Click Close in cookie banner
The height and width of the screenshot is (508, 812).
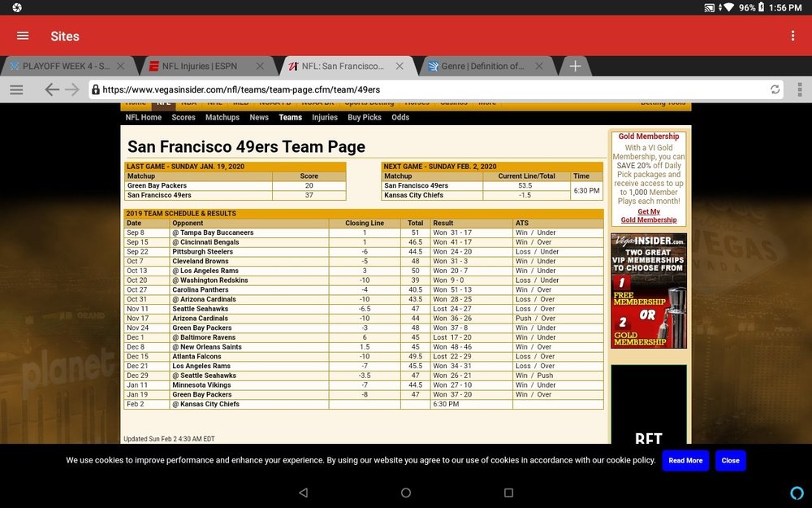pyautogui.click(x=730, y=460)
